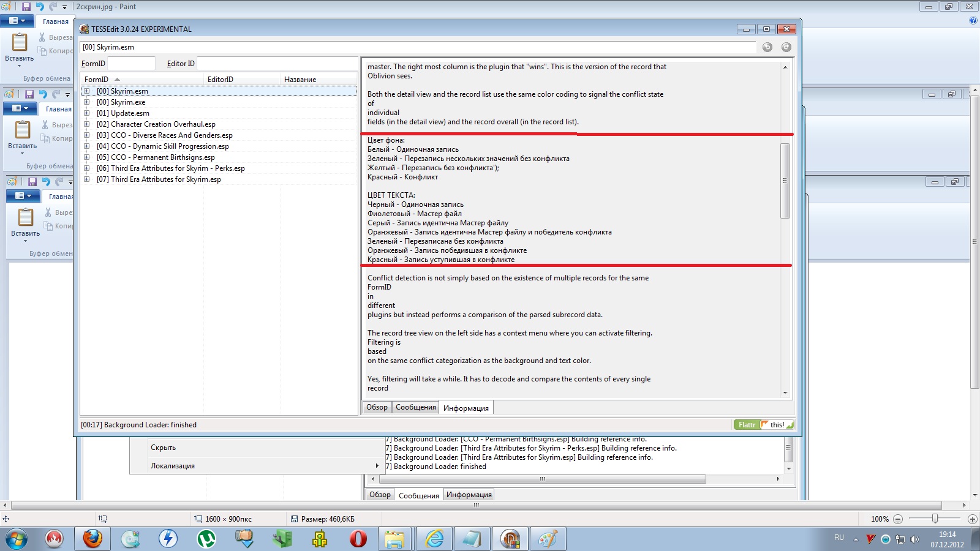
Task: Click the Paint zoom in plus button
Action: [972, 519]
